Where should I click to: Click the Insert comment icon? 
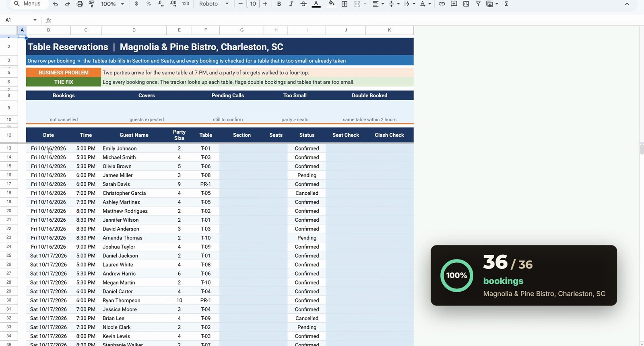454,4
